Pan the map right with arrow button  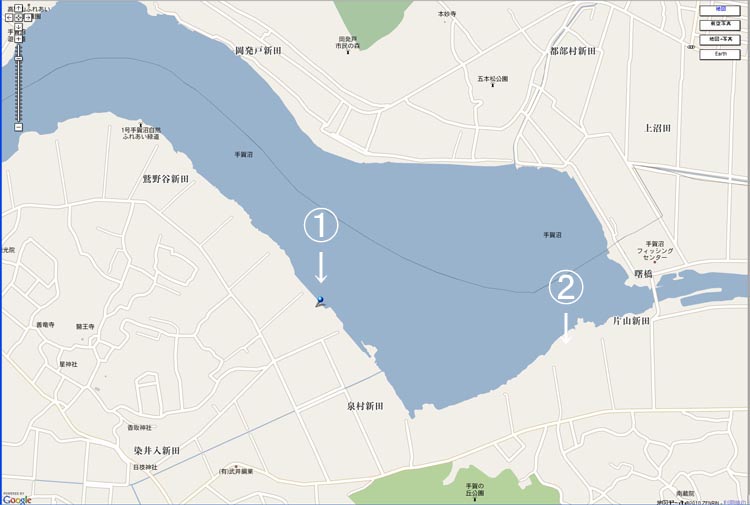pyautogui.click(x=28, y=18)
